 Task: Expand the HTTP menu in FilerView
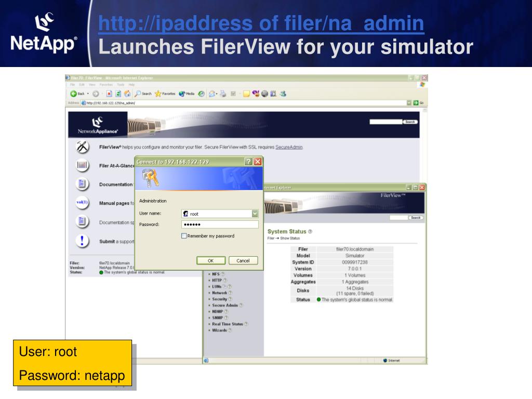(217, 280)
